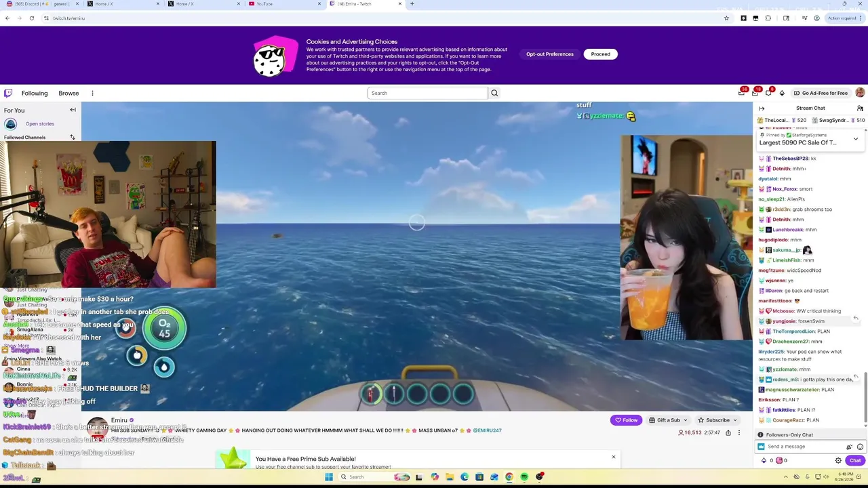Open the chat Community users icon
This screenshot has width=868, height=488.
[860, 108]
